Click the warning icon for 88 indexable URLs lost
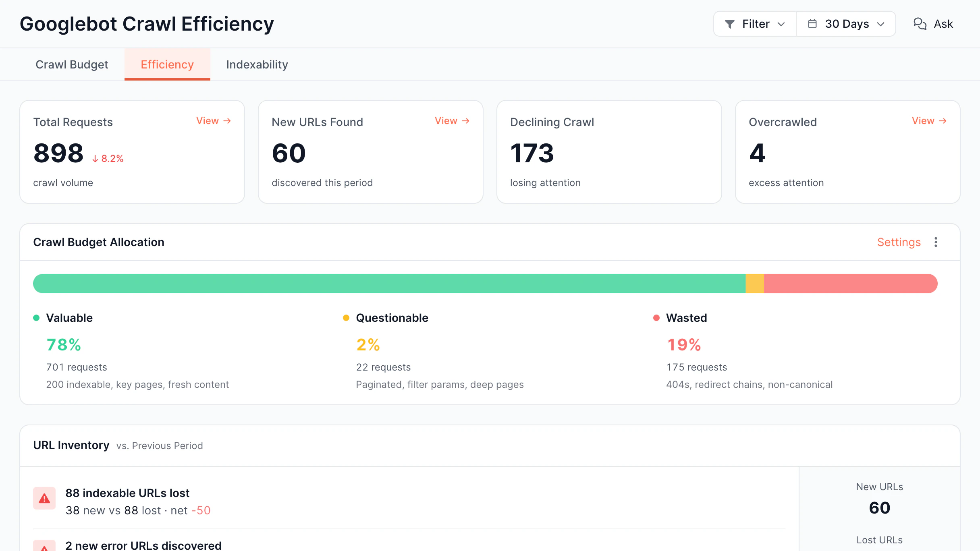 44,498
